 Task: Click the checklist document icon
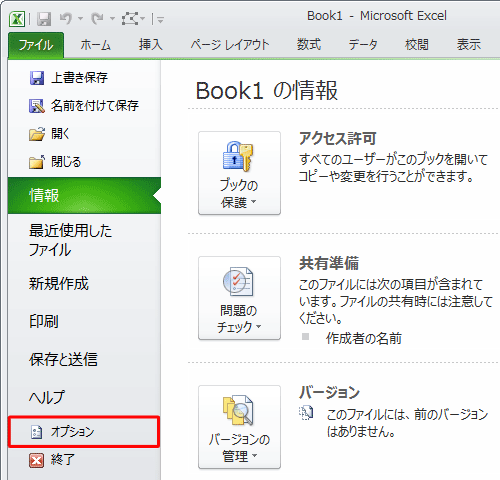click(x=238, y=281)
